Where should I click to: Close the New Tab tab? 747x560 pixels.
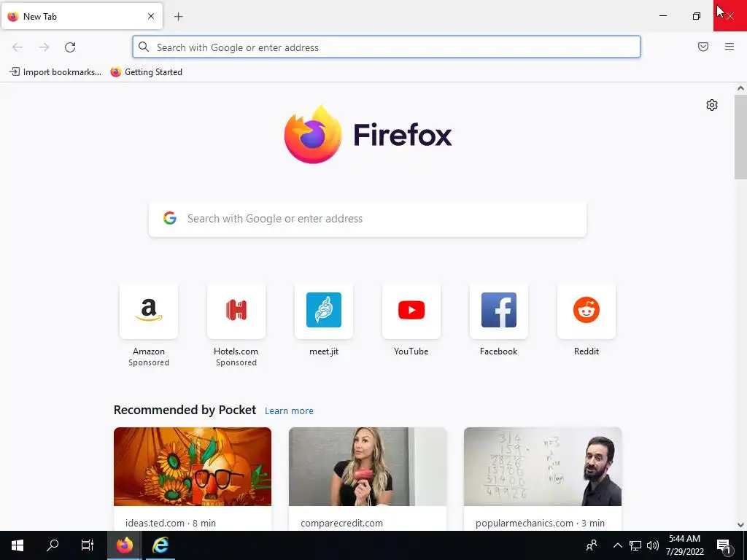point(150,16)
